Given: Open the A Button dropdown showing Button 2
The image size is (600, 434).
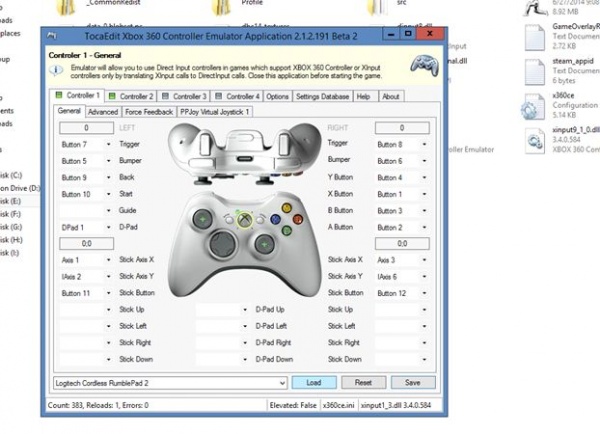Looking at the screenshot, I should tap(402, 227).
